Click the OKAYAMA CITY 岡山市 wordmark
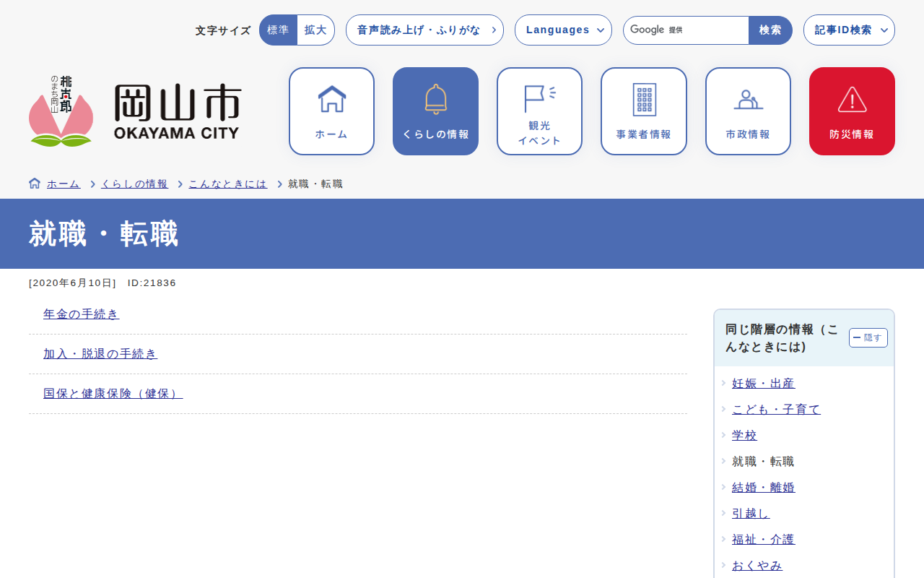 point(177,111)
